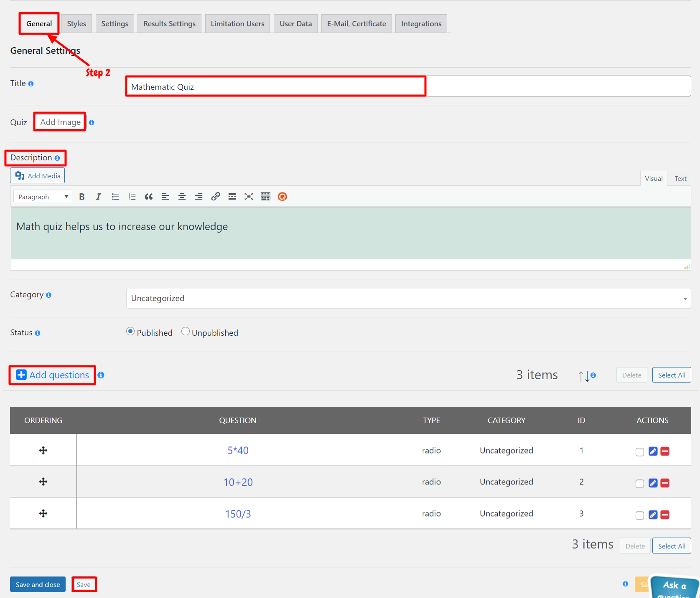Insert a hyperlink in description
This screenshot has width=700, height=598.
[216, 197]
